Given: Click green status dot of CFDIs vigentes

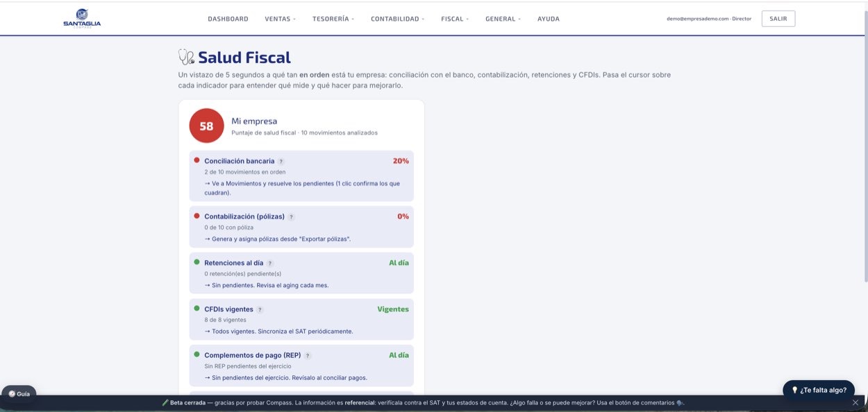Looking at the screenshot, I should click(197, 309).
